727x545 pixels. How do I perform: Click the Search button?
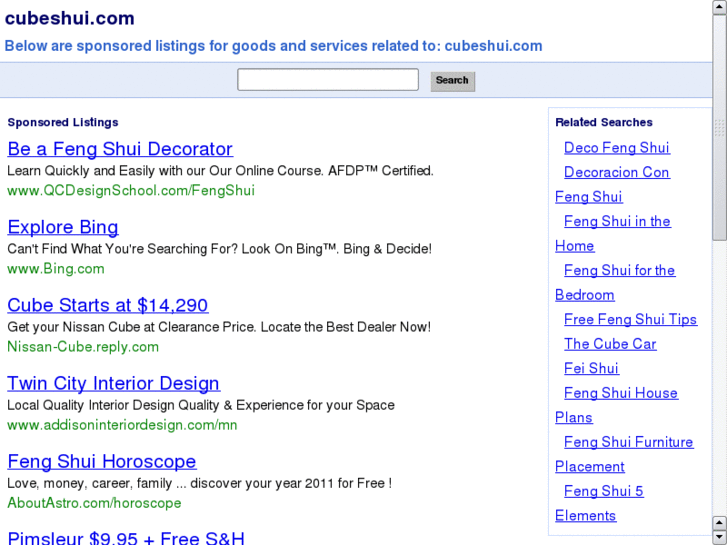coord(453,81)
